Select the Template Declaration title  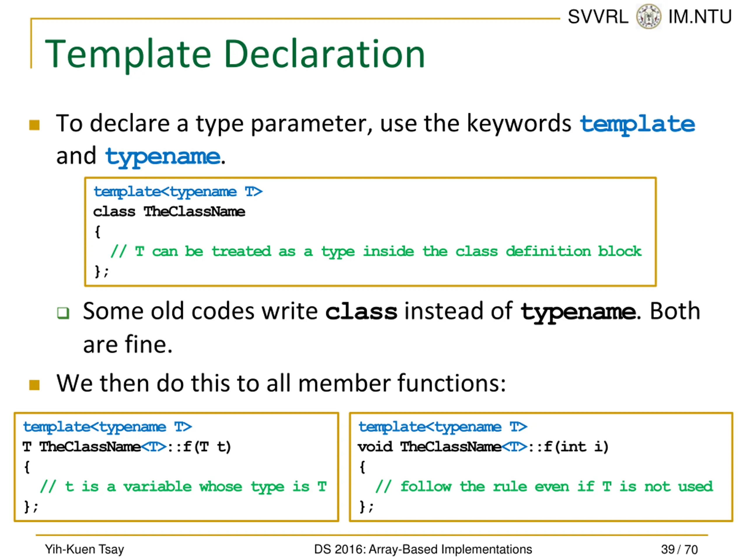(235, 54)
